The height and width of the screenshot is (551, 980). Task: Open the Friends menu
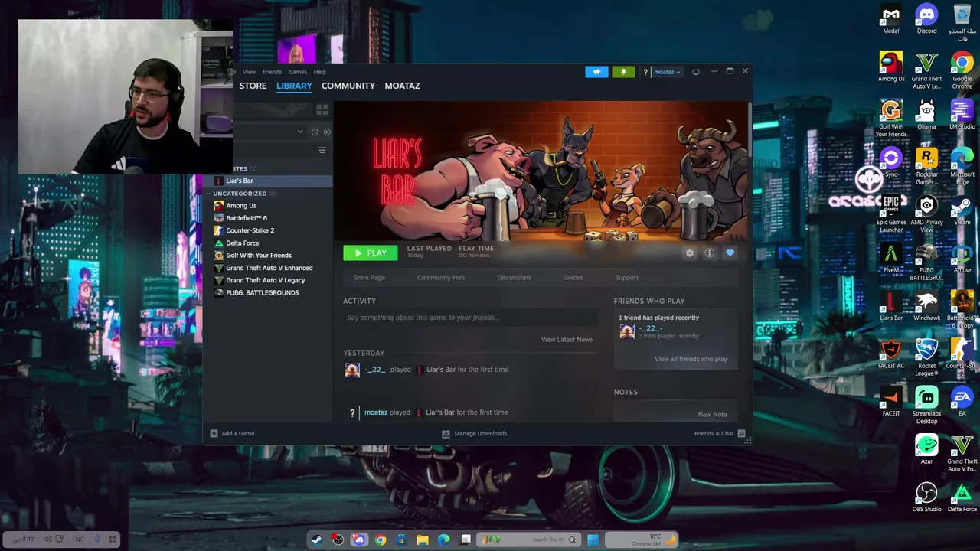coord(272,72)
